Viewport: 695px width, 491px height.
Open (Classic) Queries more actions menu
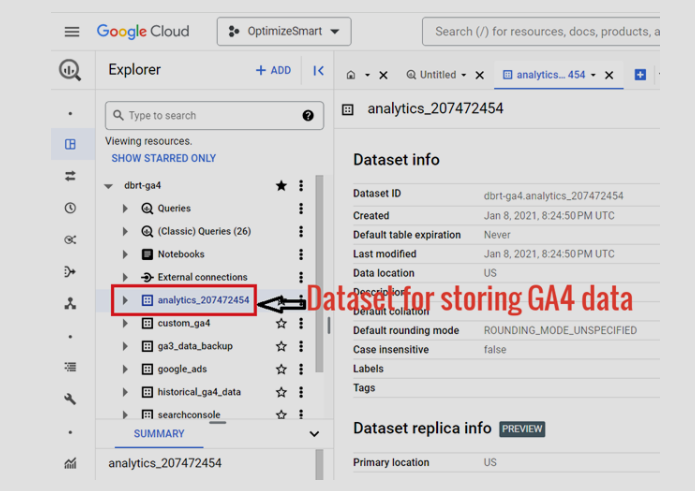coord(301,231)
